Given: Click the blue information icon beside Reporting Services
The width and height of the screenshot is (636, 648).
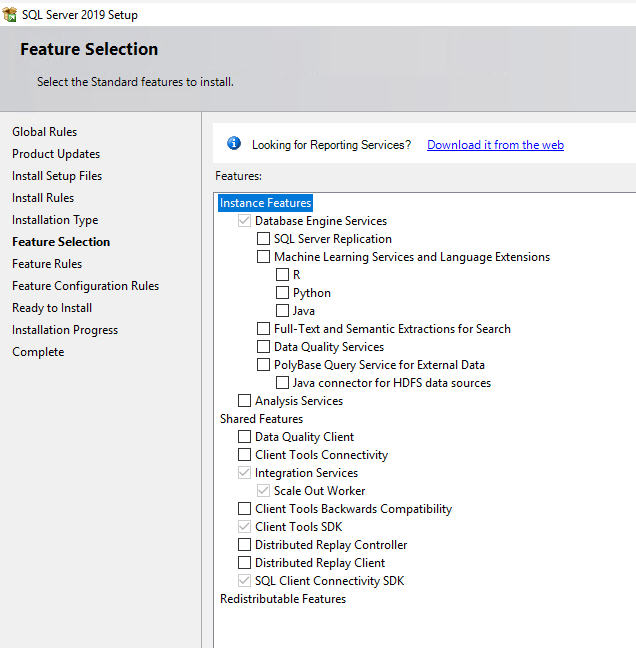Looking at the screenshot, I should pyautogui.click(x=234, y=143).
